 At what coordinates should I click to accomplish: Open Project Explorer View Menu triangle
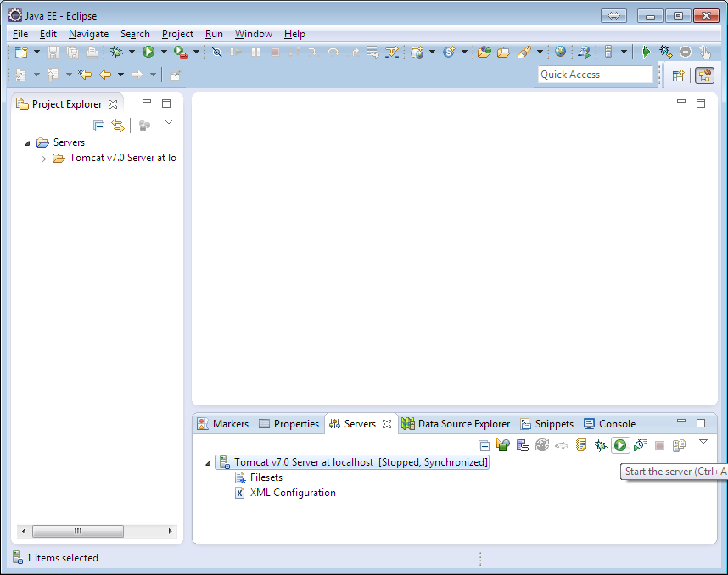point(169,122)
